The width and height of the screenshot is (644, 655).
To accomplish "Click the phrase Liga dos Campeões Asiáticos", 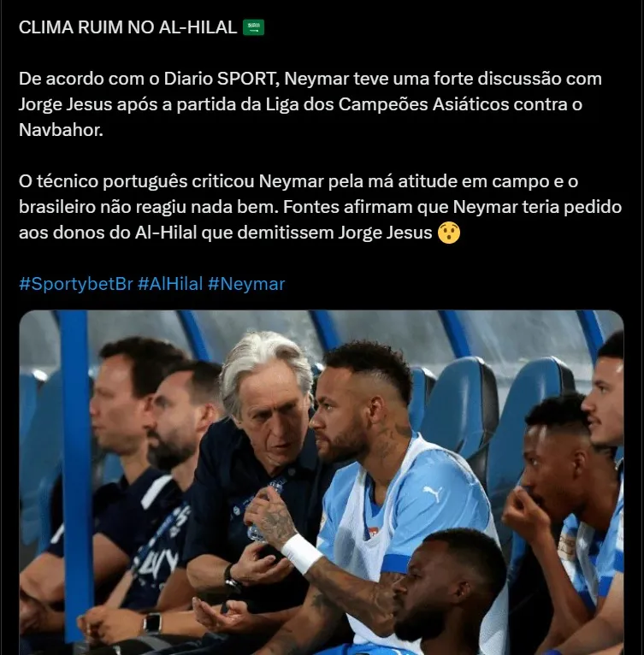I will pos(387,104).
